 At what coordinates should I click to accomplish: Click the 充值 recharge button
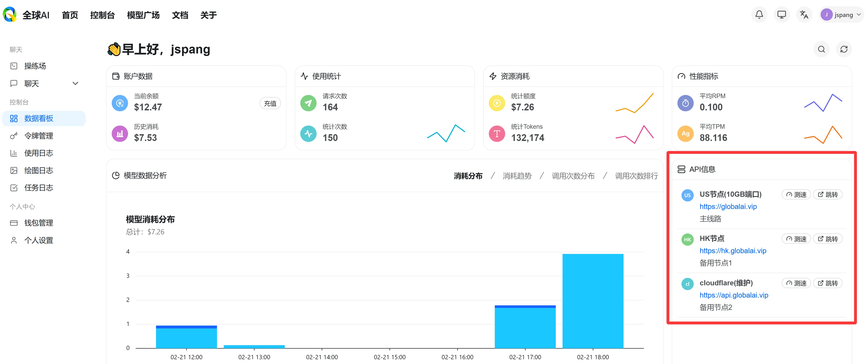click(270, 103)
